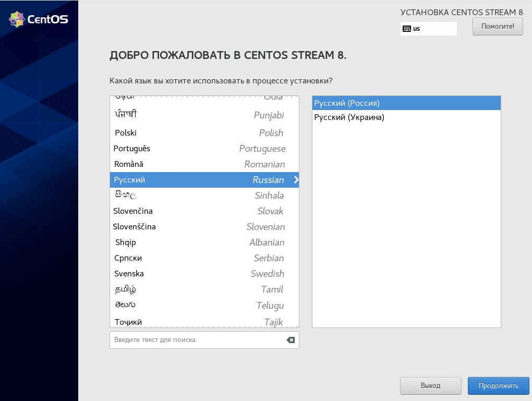Choose Română (Romanian) language row
The height and width of the screenshot is (401, 532).
click(x=204, y=164)
